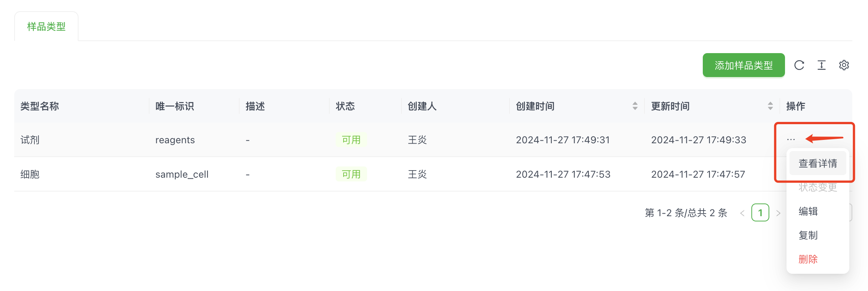Open the column settings gear icon
Image resolution: width=868 pixels, height=291 pixels.
pos(844,65)
